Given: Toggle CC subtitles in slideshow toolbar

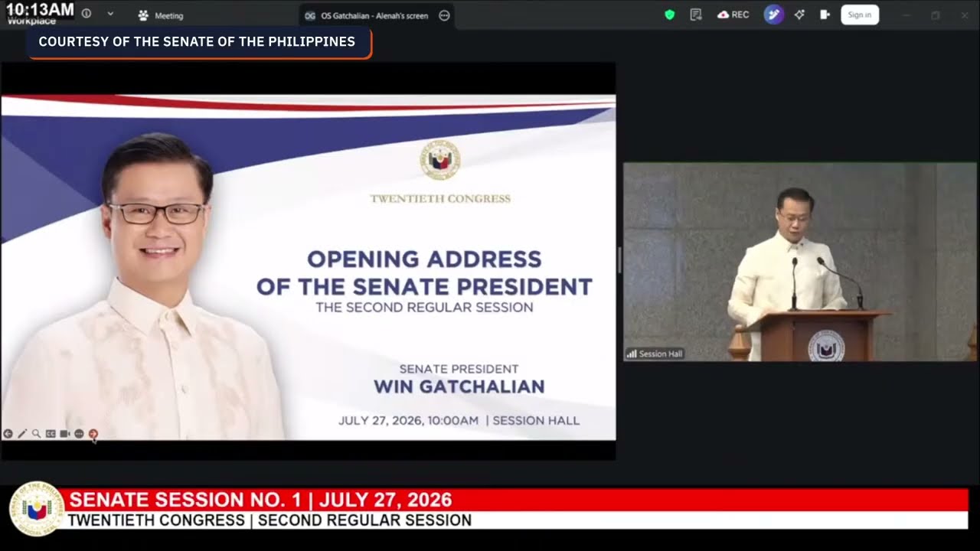Looking at the screenshot, I should click(x=51, y=434).
